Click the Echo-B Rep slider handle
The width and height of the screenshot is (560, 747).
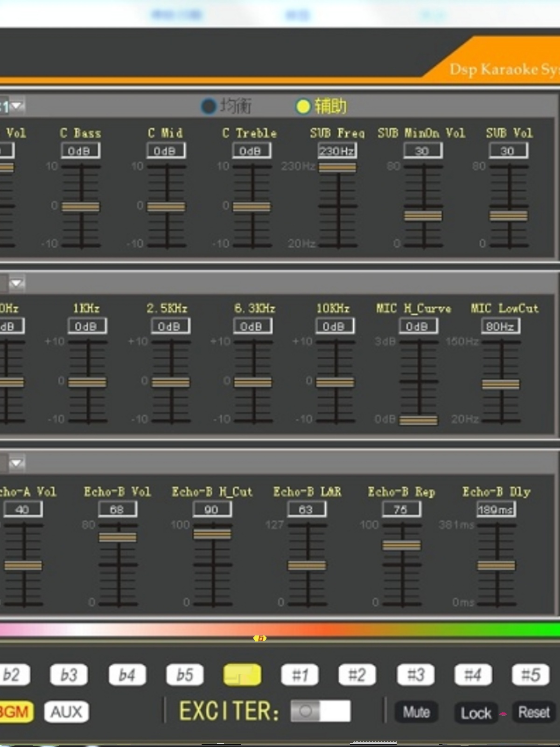(402, 545)
